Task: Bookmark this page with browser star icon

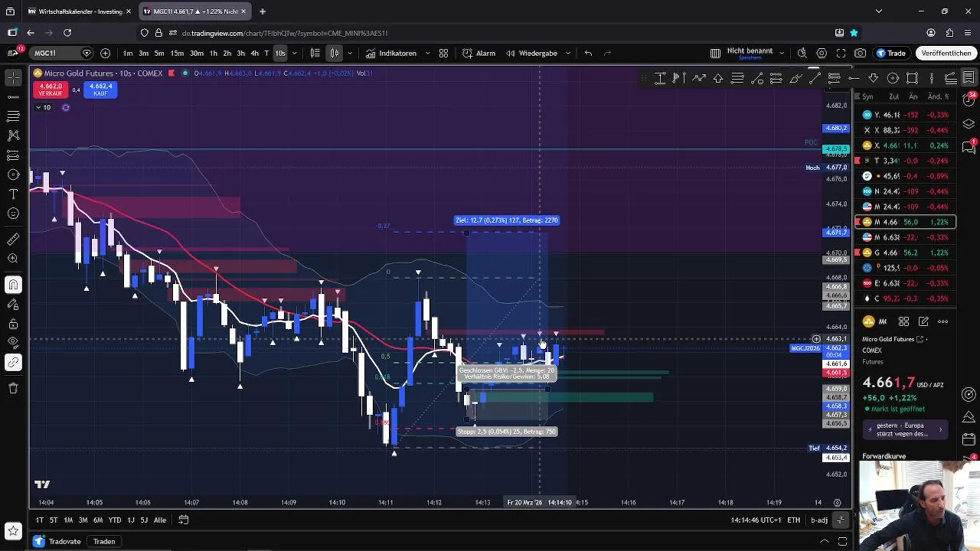Action: tap(854, 33)
